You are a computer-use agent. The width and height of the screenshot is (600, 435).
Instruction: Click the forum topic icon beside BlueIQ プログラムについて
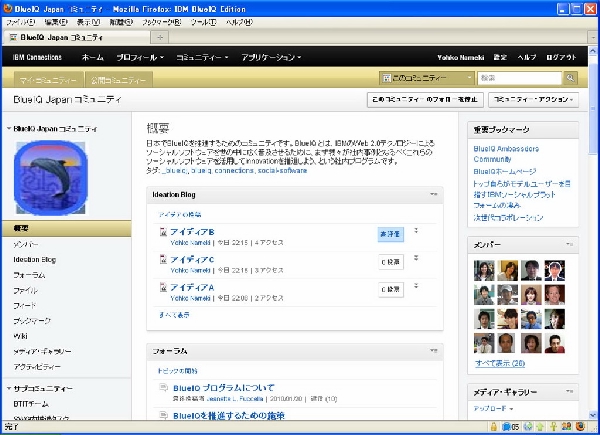[163, 387]
